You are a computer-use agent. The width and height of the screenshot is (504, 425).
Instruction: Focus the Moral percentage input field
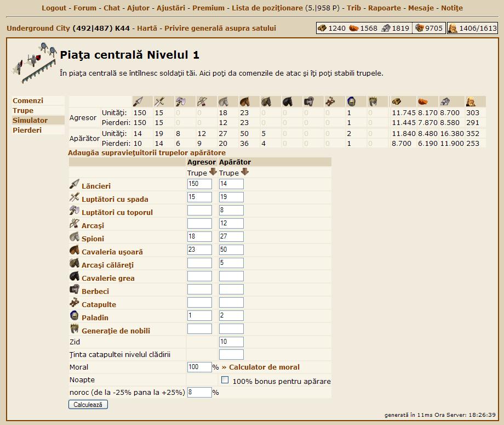tap(199, 367)
